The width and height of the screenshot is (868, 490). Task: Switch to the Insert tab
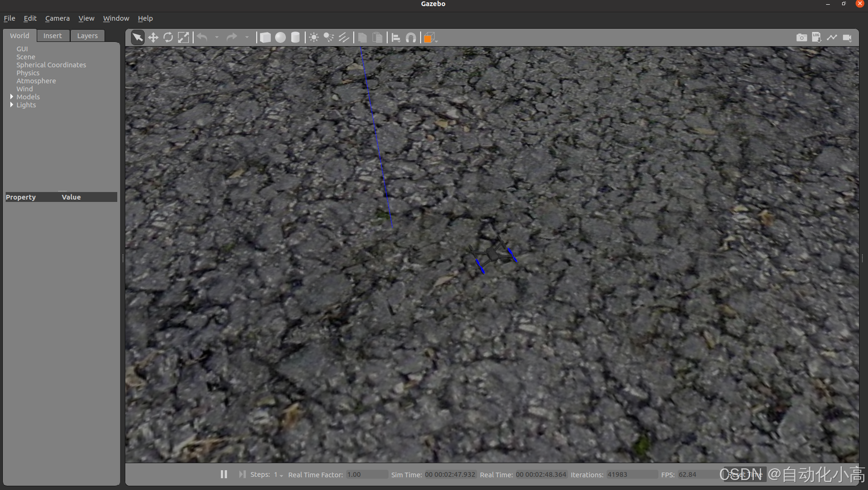pos(53,36)
